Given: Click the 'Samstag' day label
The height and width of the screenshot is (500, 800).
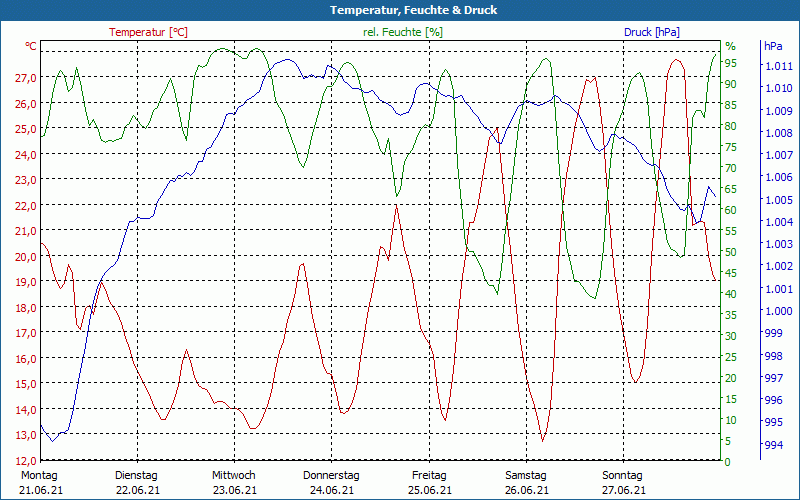Looking at the screenshot, I should point(526,476).
